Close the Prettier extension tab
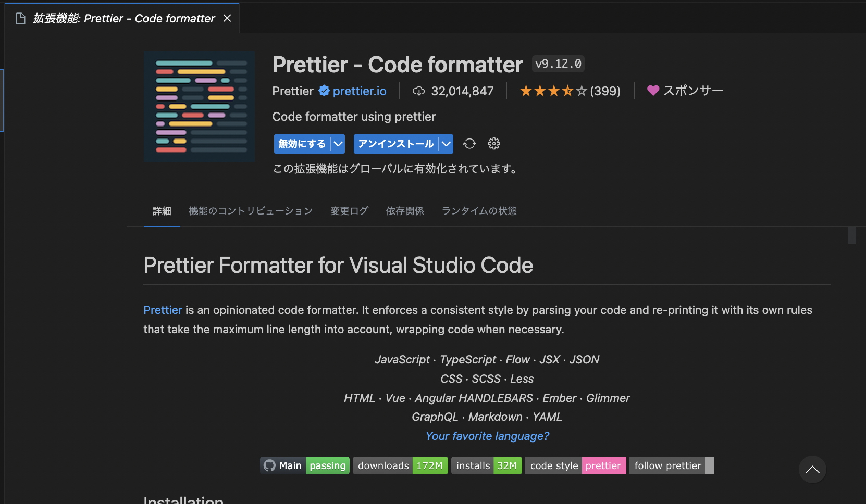The height and width of the screenshot is (504, 866). (x=227, y=18)
